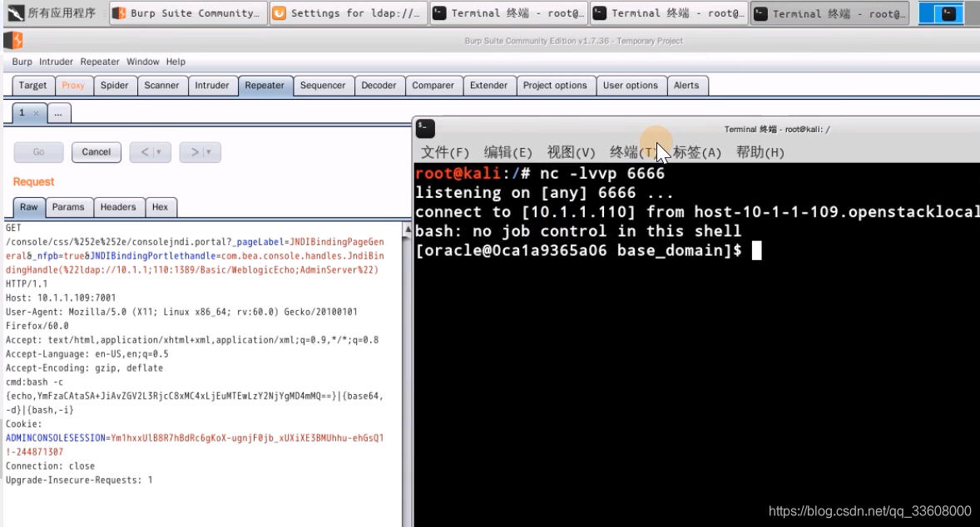Click the terminal window icon in title bar

pyautogui.click(x=425, y=129)
